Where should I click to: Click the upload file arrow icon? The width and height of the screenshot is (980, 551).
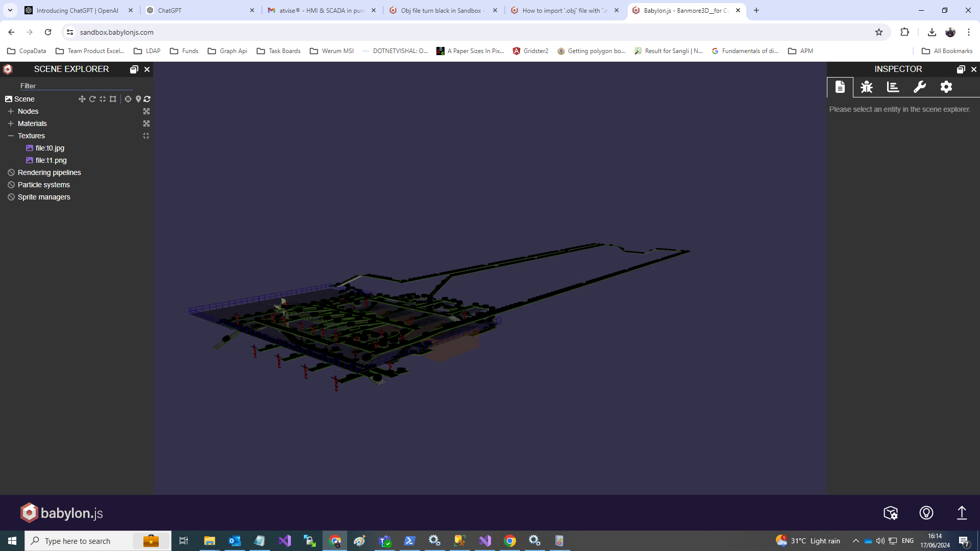coord(962,513)
